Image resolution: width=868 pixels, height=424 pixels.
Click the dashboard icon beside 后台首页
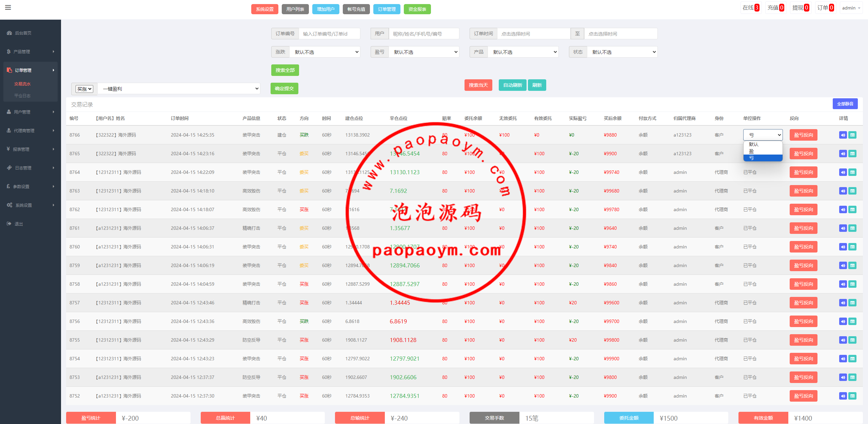[x=9, y=33]
